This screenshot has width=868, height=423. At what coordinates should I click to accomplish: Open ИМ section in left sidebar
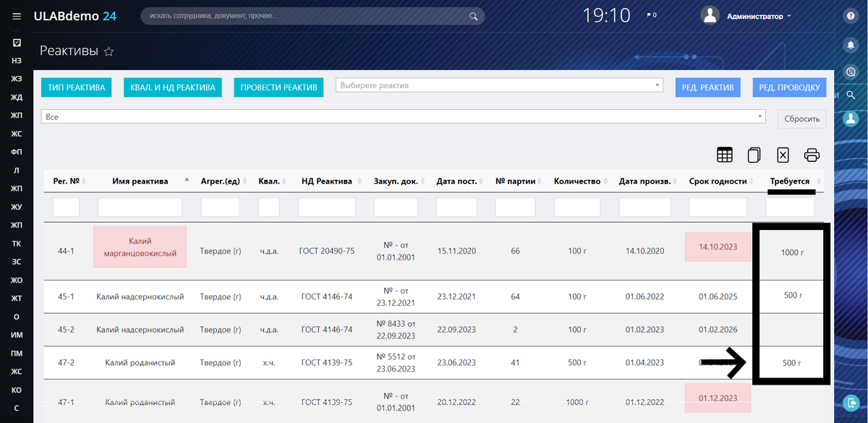[17, 336]
